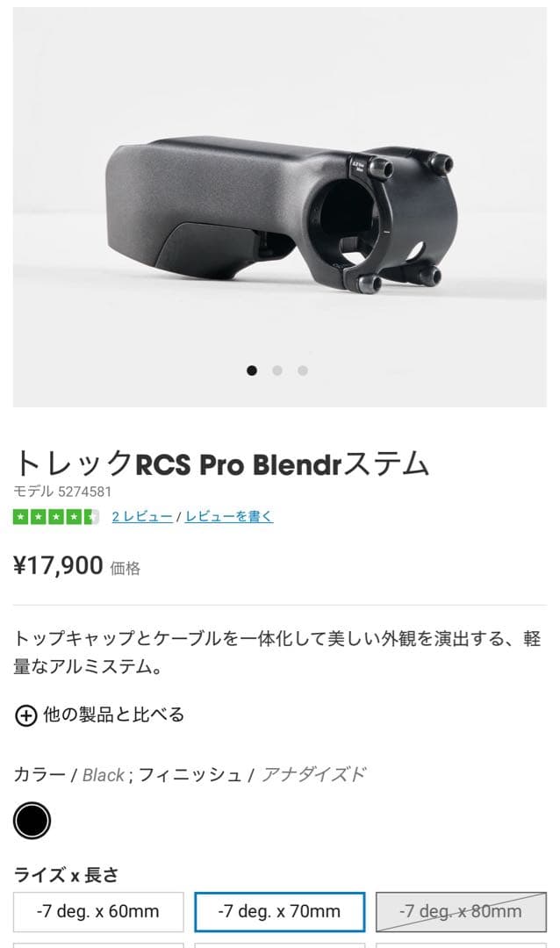560x948 pixels.
Task: Expand 他の製品と比べる comparison option
Action: point(113,715)
